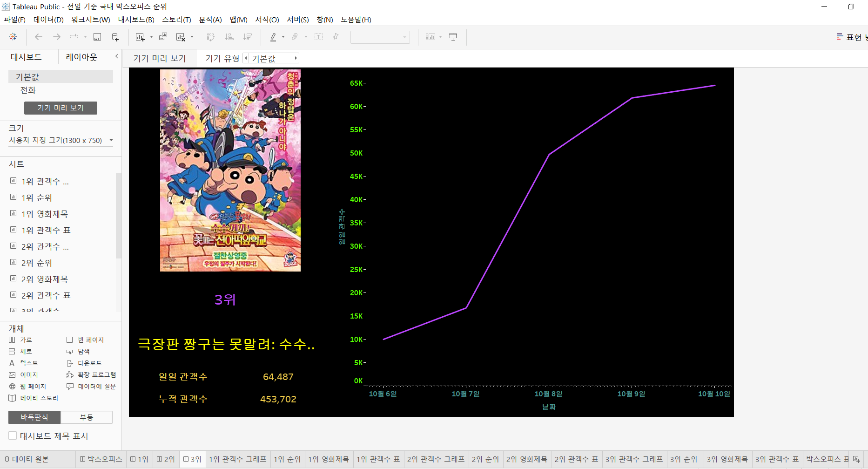Click the undo back arrow

tap(39, 37)
